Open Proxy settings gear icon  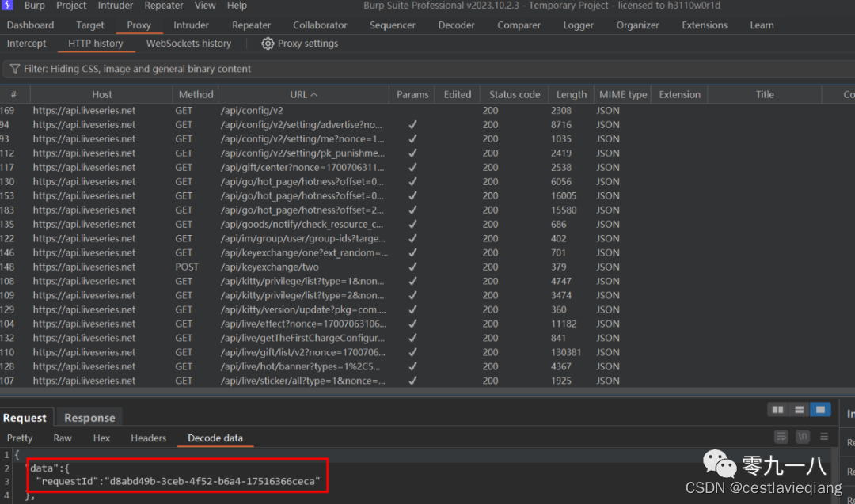pos(268,44)
